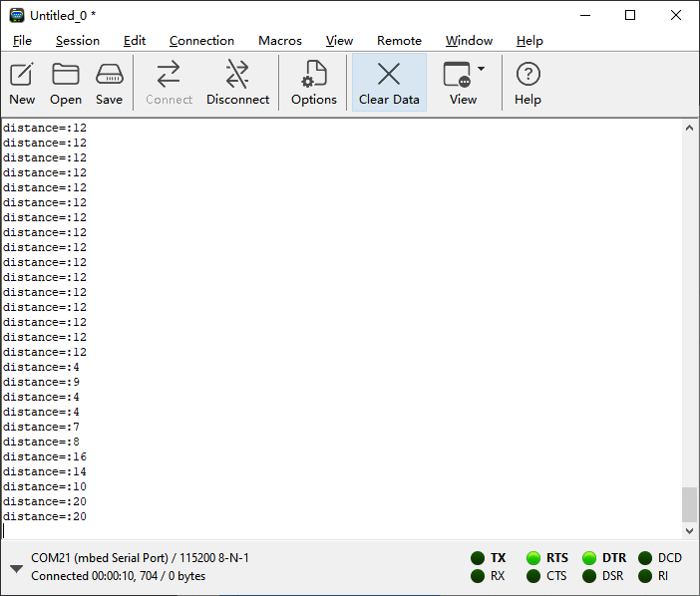Disconnect from the serial port
The image size is (700, 596).
point(237,83)
